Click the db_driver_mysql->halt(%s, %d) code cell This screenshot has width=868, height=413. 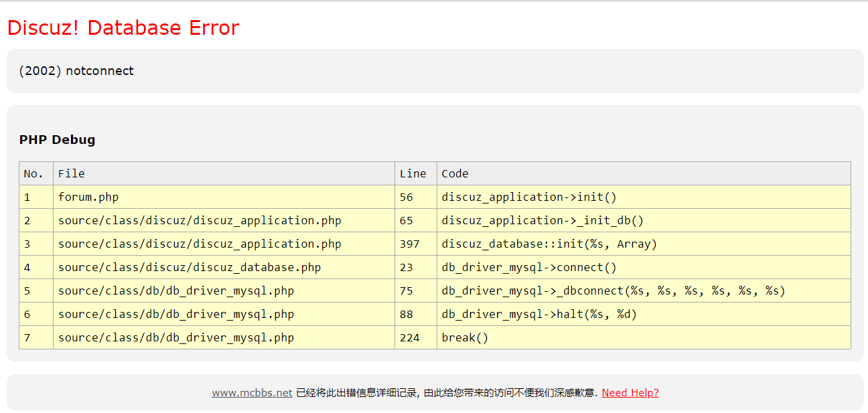(538, 315)
